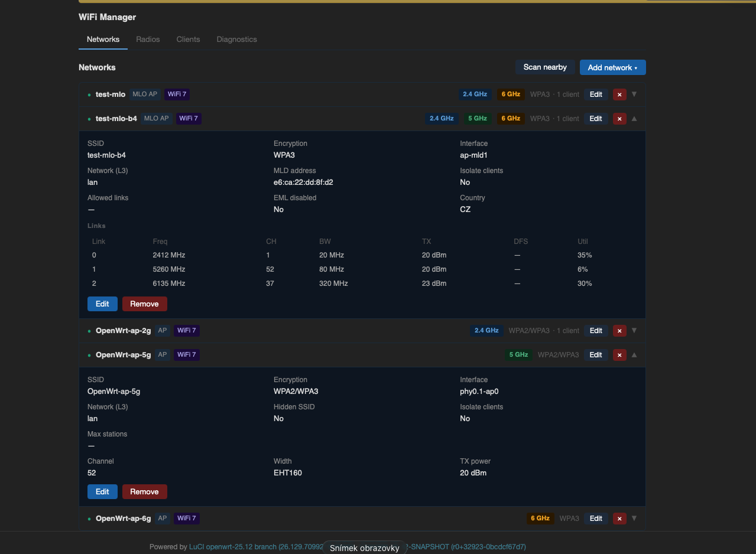
Task: Expand the OpenWrt-ap-2g row arrow
Action: point(634,330)
